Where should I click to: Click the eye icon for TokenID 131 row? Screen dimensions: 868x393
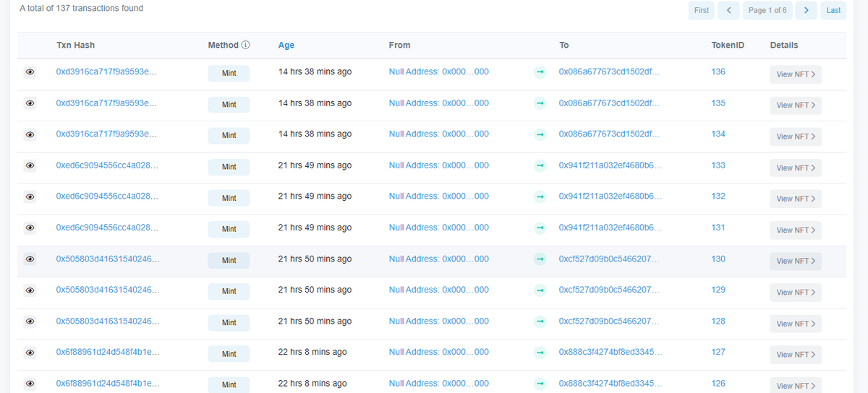coord(30,228)
